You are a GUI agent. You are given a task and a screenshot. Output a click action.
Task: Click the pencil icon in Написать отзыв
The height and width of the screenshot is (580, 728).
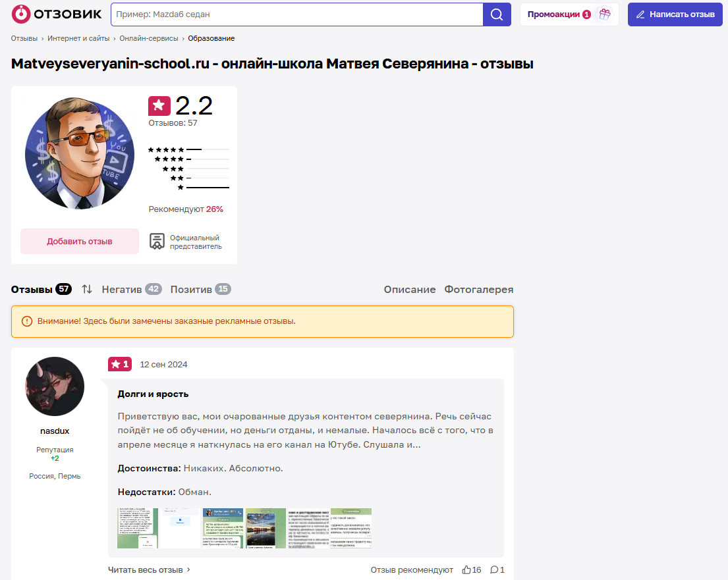pos(640,14)
